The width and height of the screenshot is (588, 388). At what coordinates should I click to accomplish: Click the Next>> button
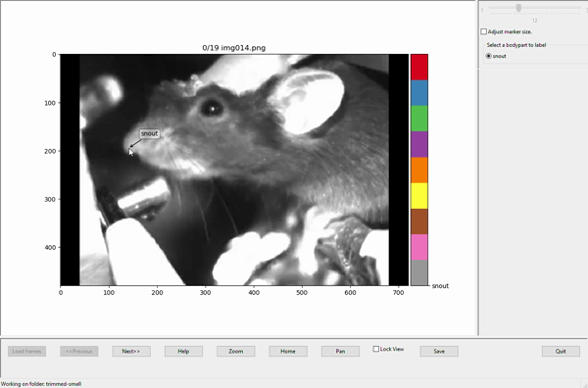click(x=131, y=352)
